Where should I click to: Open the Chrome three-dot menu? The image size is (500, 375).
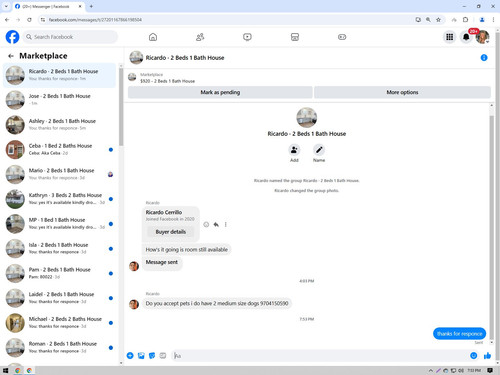pos(493,20)
